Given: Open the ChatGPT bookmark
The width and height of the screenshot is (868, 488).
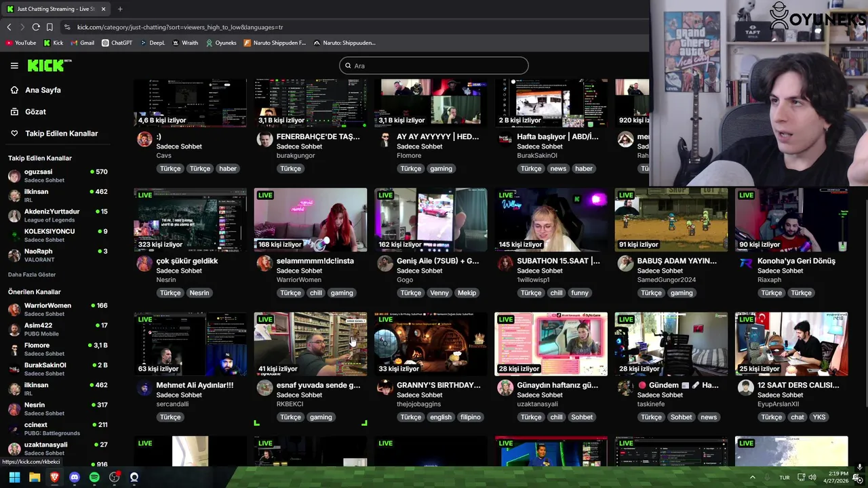Looking at the screenshot, I should [x=117, y=43].
